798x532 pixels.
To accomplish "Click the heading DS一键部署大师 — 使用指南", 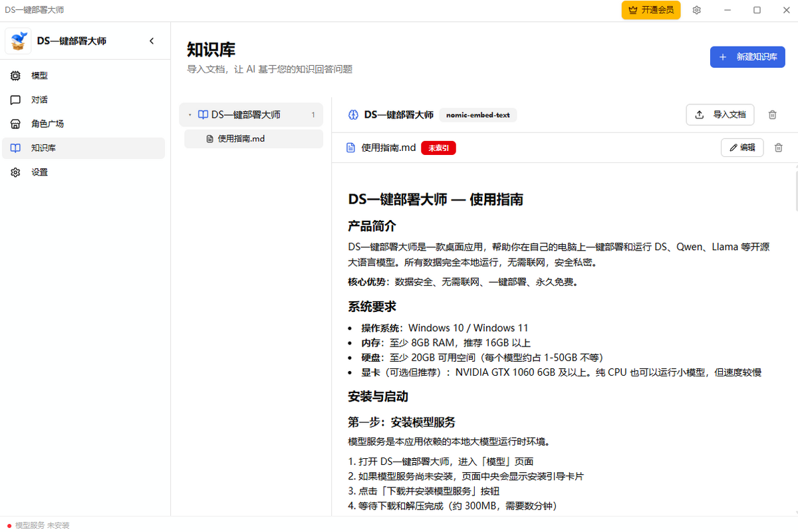I will pos(436,199).
